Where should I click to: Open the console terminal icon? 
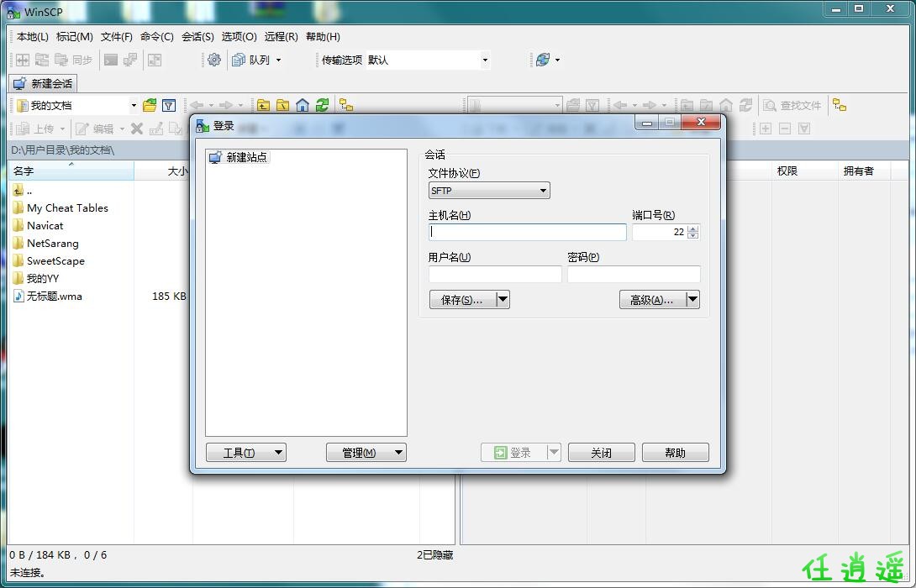pyautogui.click(x=111, y=60)
